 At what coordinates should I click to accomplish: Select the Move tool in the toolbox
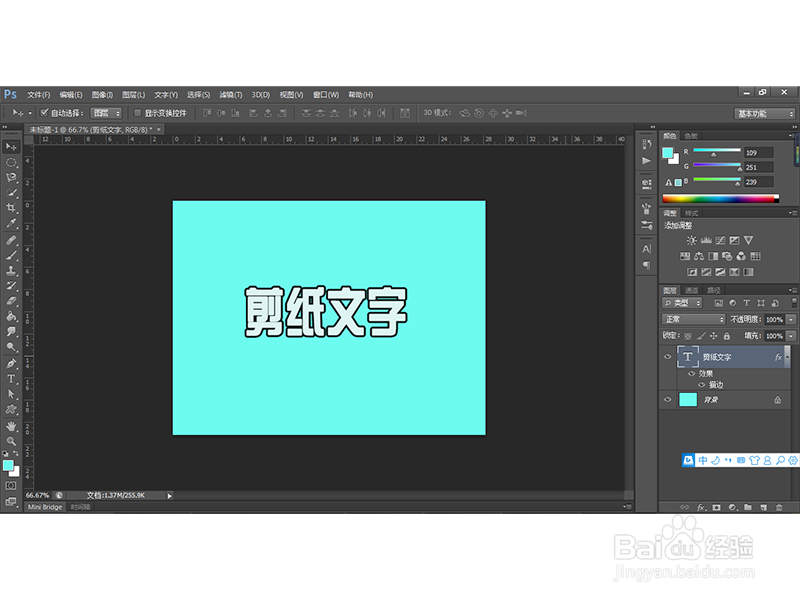tap(11, 147)
